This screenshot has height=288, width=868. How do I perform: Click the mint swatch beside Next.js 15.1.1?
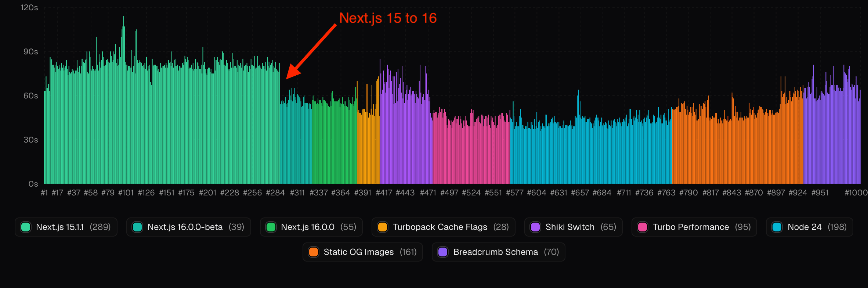point(26,227)
